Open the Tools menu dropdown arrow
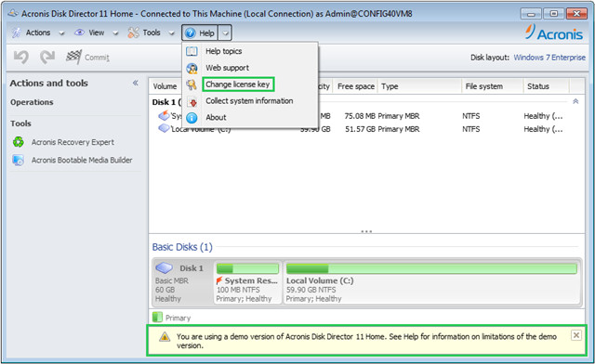Screen dimensions: 595x364 [x=171, y=33]
